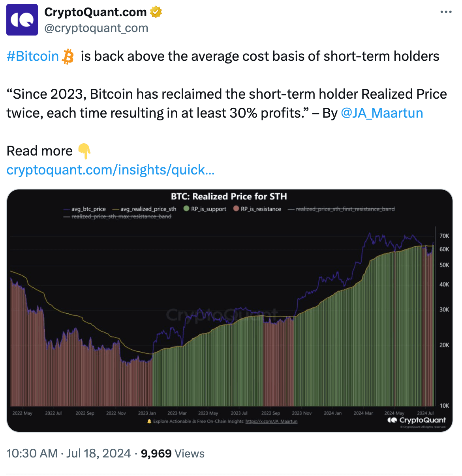Toggle the avg_btc_price legend entry
The image size is (462, 476).
[88, 209]
